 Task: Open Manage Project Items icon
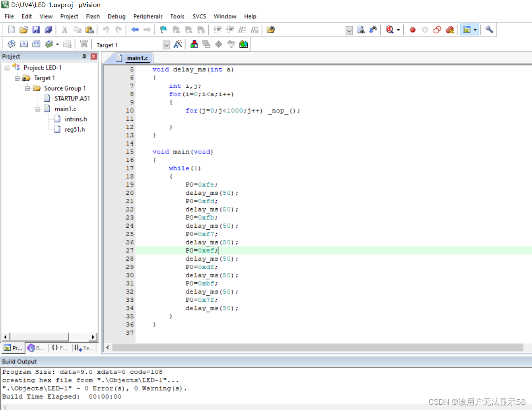click(194, 44)
